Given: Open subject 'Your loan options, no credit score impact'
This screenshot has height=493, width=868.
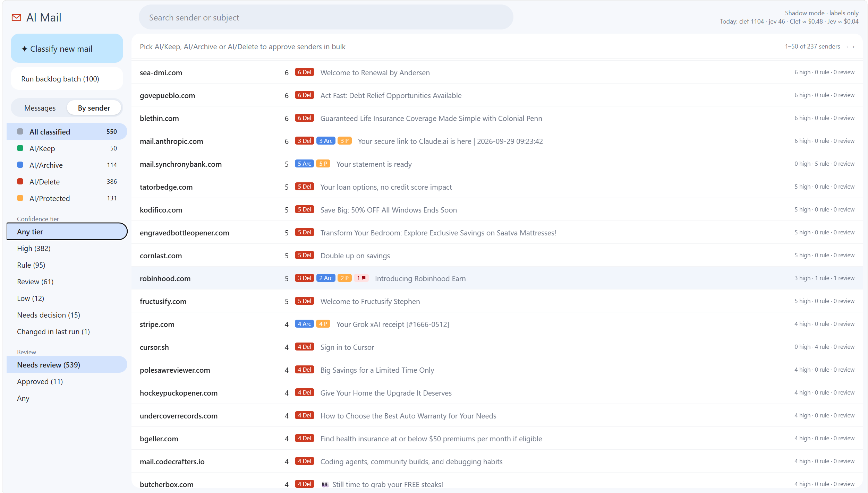Looking at the screenshot, I should [x=386, y=187].
